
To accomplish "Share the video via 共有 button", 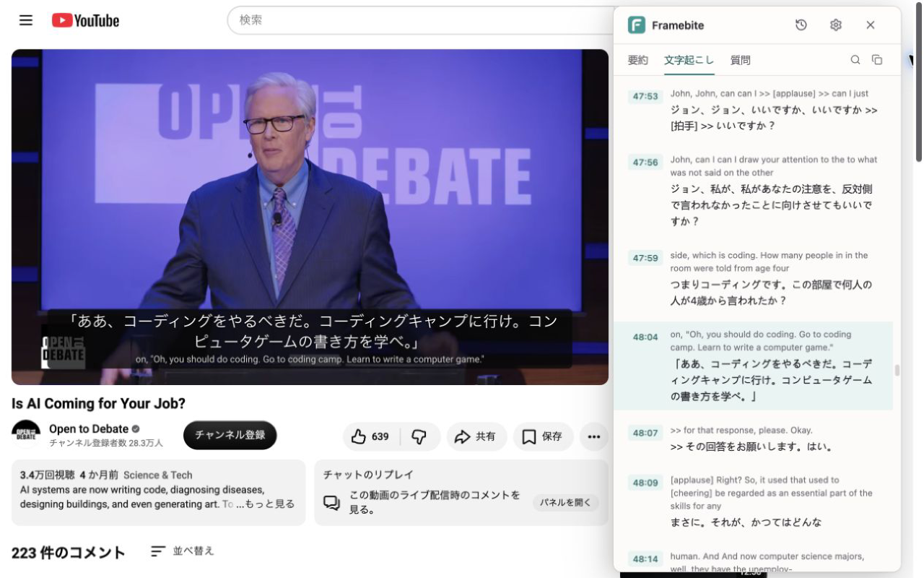I will pyautogui.click(x=476, y=436).
